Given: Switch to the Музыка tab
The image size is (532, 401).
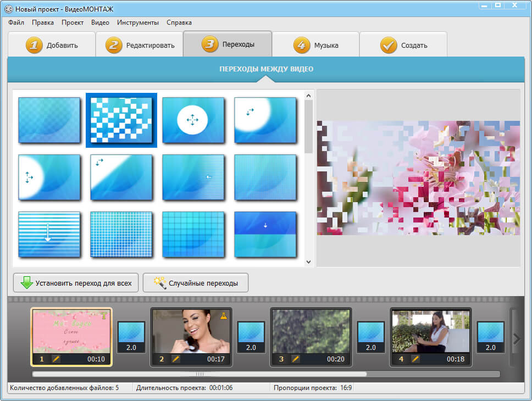Looking at the screenshot, I should [x=316, y=45].
